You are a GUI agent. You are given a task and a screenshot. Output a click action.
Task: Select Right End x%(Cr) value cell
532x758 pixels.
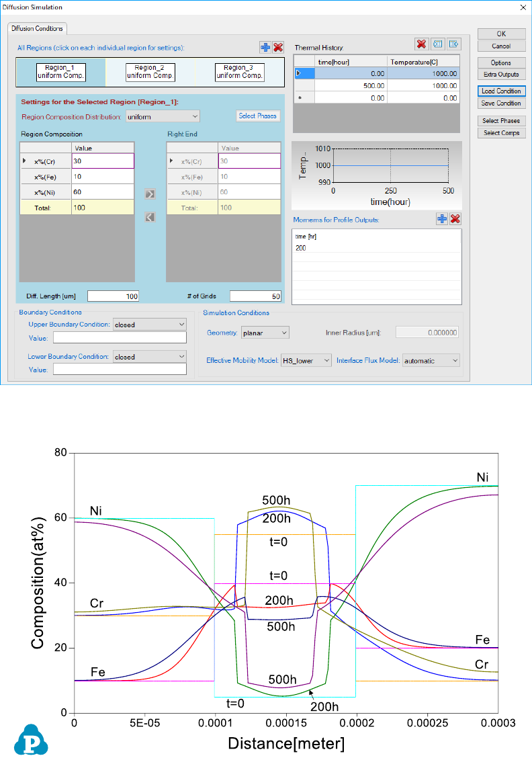click(249, 161)
